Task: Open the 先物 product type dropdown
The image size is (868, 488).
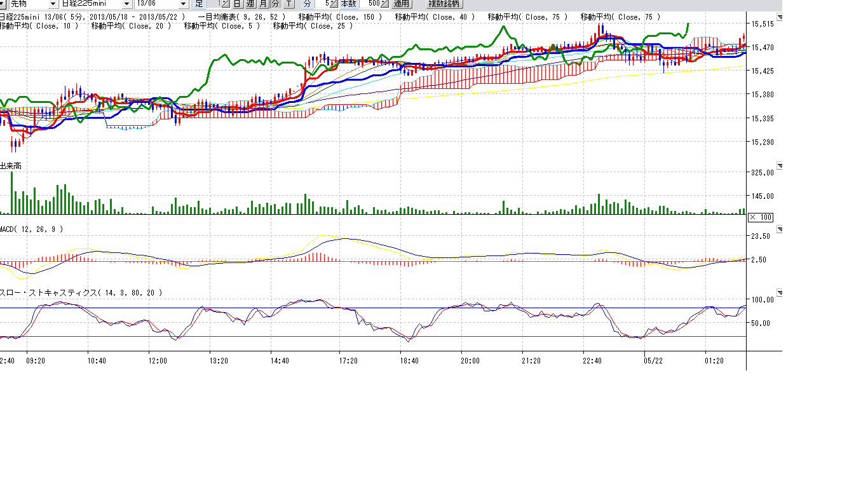Action: tap(52, 4)
